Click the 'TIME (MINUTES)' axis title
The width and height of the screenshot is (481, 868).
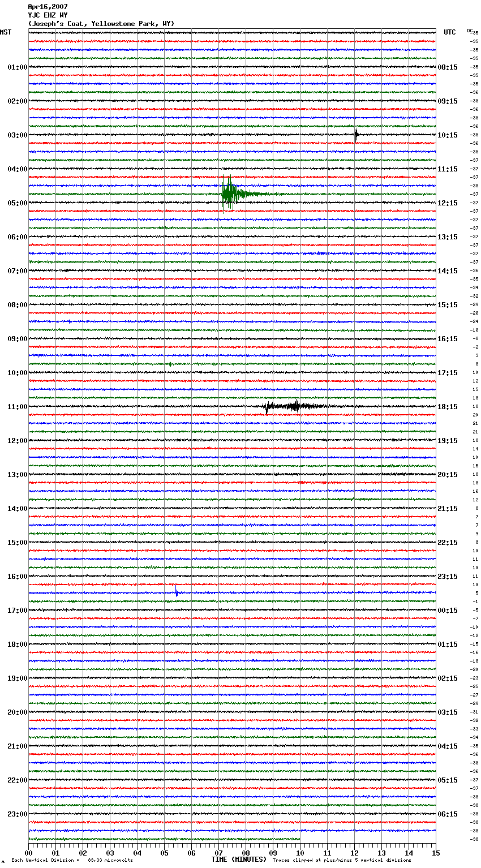[x=239, y=860]
